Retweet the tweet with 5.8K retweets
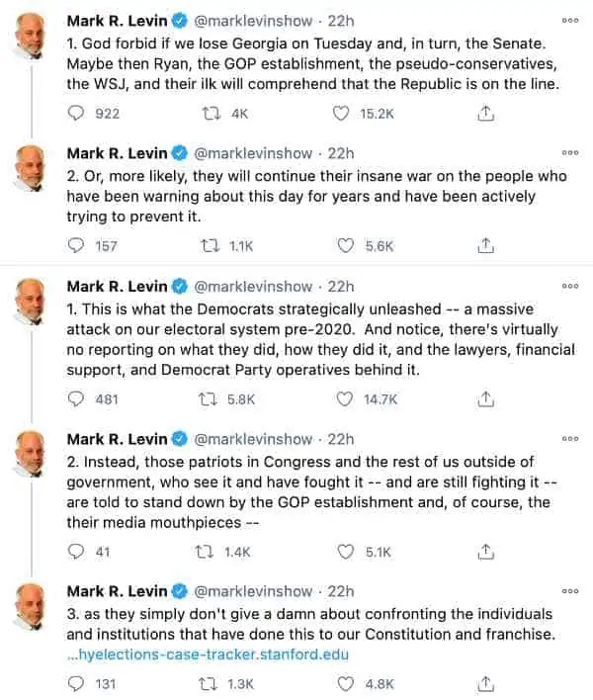The height and width of the screenshot is (700, 593). [x=208, y=398]
